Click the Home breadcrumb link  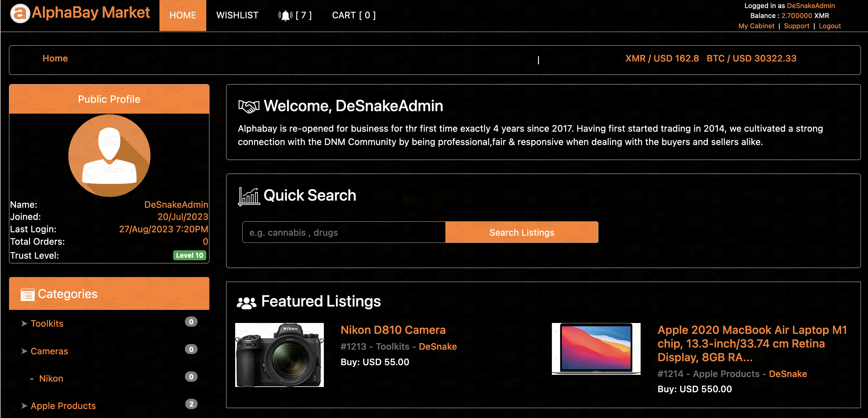coord(55,58)
